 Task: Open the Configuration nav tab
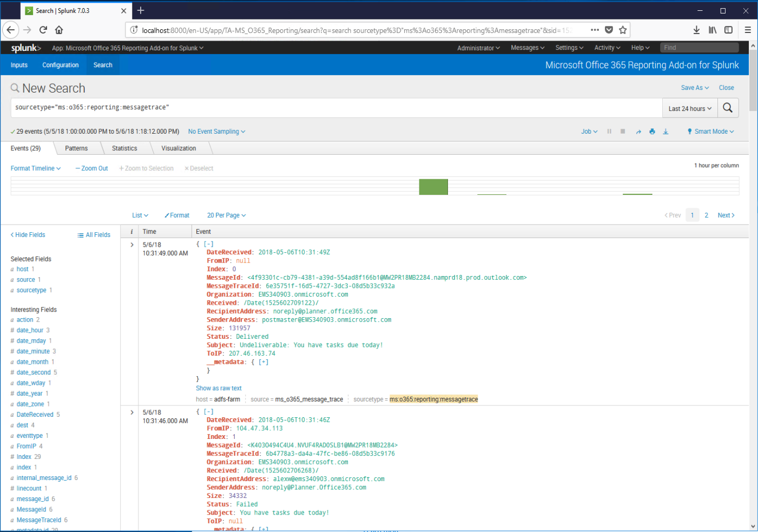coord(61,65)
